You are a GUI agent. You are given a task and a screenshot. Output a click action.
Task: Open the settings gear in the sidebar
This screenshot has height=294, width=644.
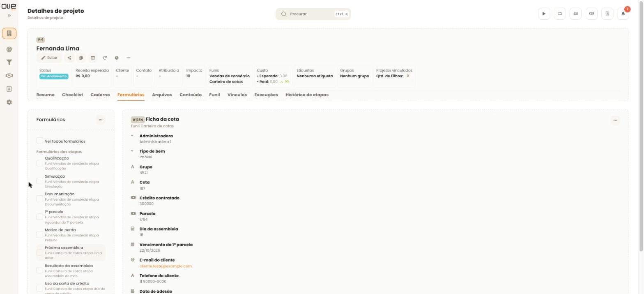tap(9, 102)
